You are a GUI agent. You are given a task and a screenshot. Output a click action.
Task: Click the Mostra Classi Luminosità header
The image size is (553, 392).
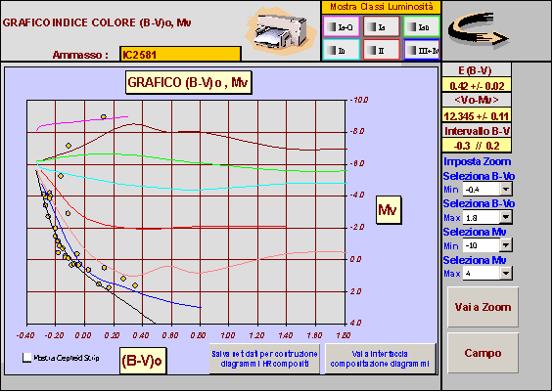point(381,7)
